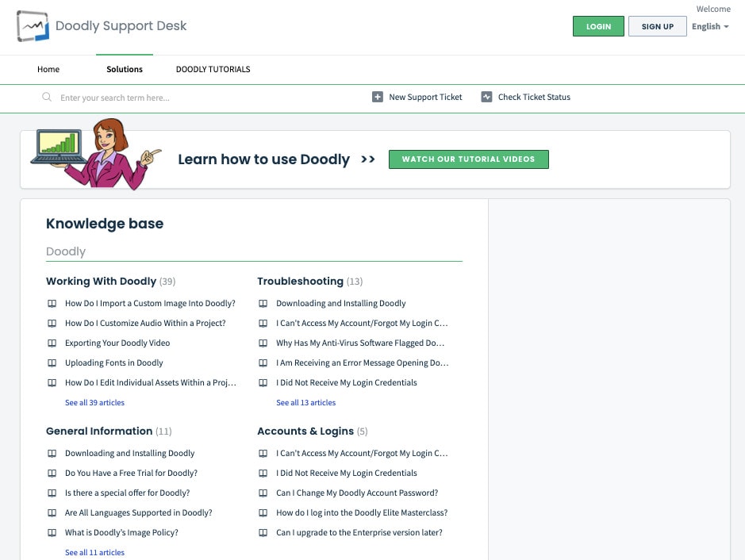
Task: Click See all 13 articles link
Action: click(x=306, y=403)
